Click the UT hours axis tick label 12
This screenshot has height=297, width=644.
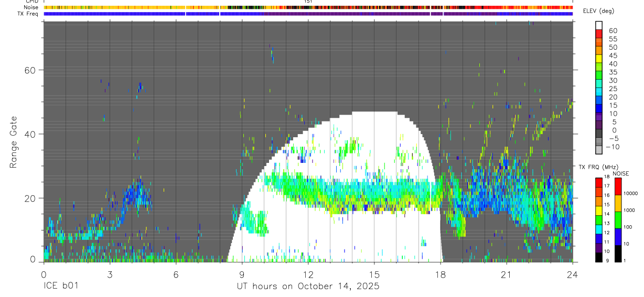click(308, 274)
